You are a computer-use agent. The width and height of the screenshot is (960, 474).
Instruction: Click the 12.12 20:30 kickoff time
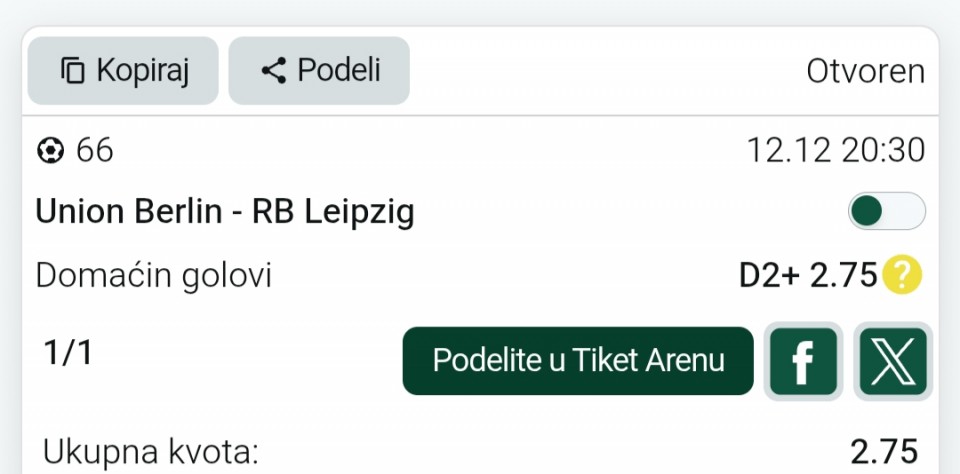tap(835, 151)
